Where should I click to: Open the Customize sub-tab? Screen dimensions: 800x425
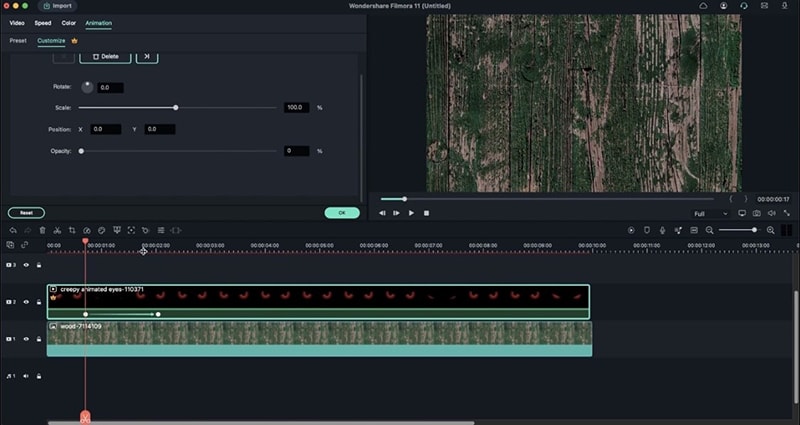point(51,41)
